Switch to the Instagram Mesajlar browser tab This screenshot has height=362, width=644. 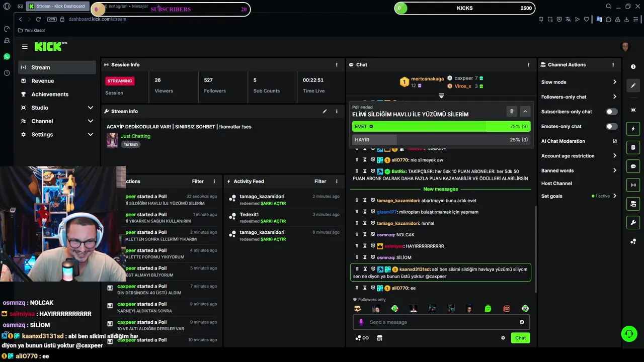pyautogui.click(x=126, y=7)
